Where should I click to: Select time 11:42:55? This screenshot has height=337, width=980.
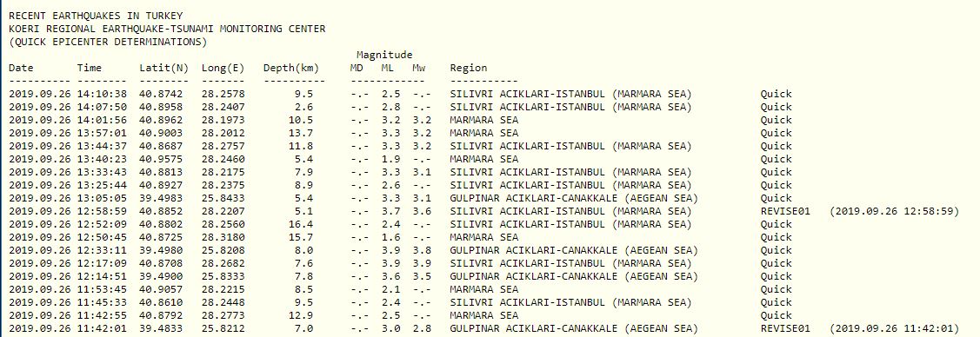point(102,315)
